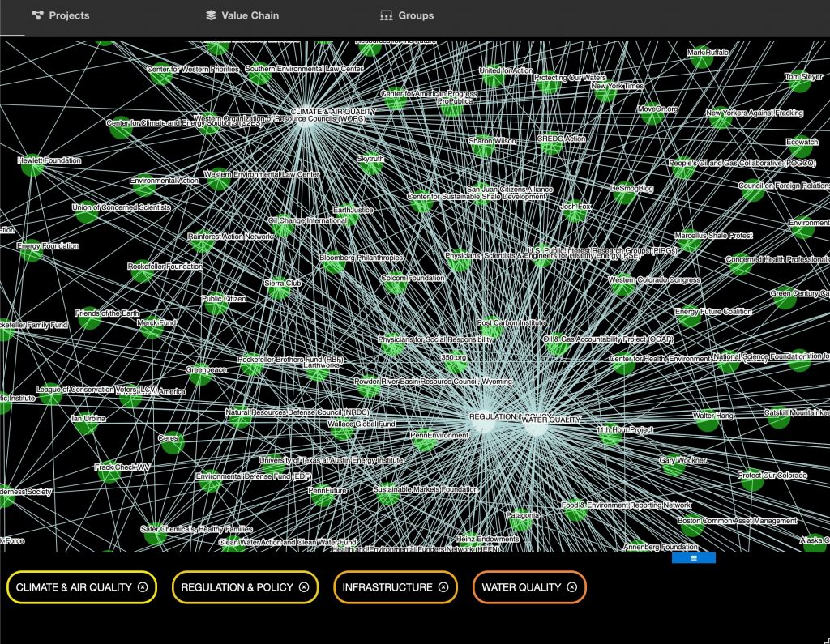This screenshot has width=830, height=644.
Task: Select the Water Quality filter chip
Action: [529, 586]
